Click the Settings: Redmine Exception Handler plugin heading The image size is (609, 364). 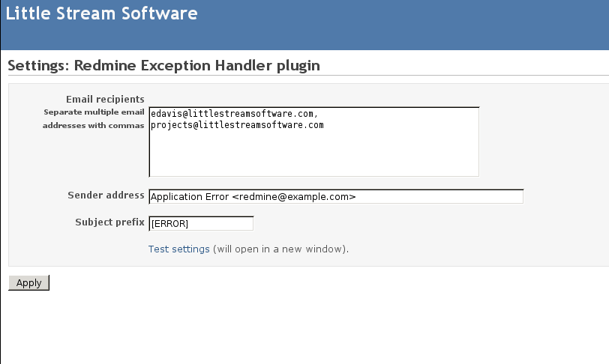(164, 66)
